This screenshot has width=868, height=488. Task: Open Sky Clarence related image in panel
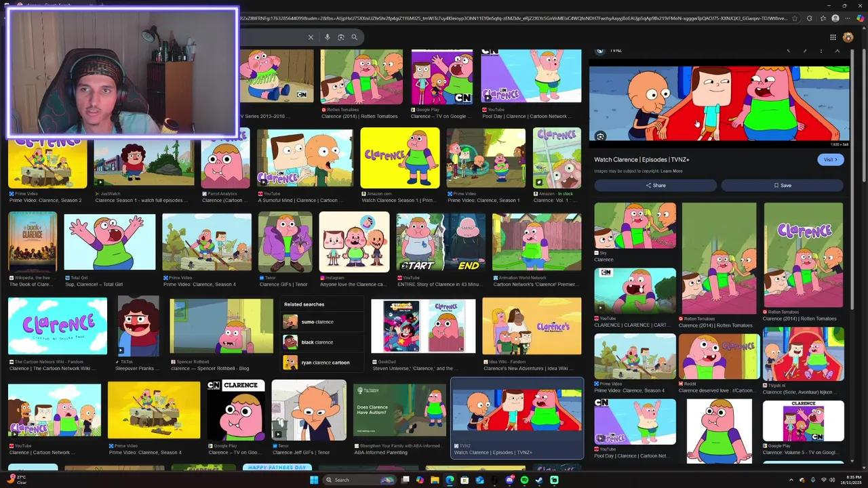click(x=635, y=226)
